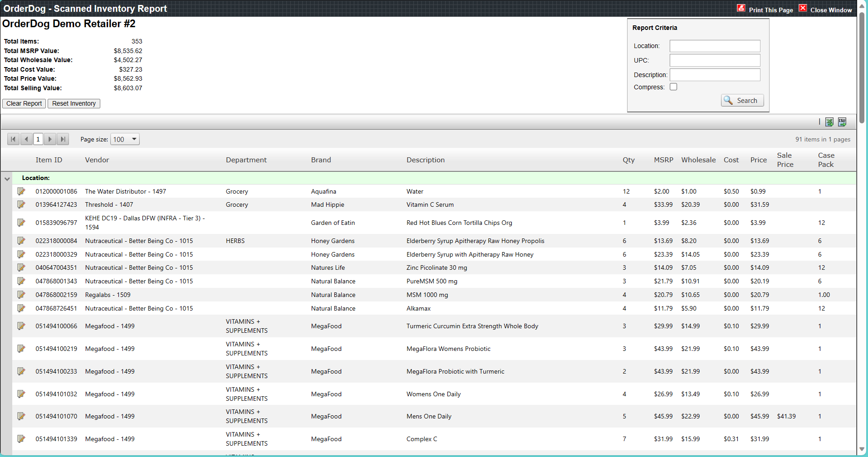Select current page number 1
868x457 pixels.
38,139
